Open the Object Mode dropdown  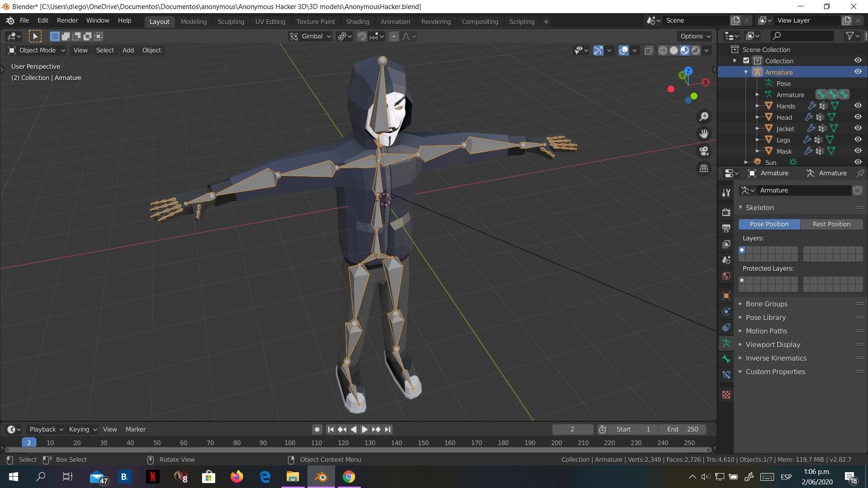click(x=37, y=50)
